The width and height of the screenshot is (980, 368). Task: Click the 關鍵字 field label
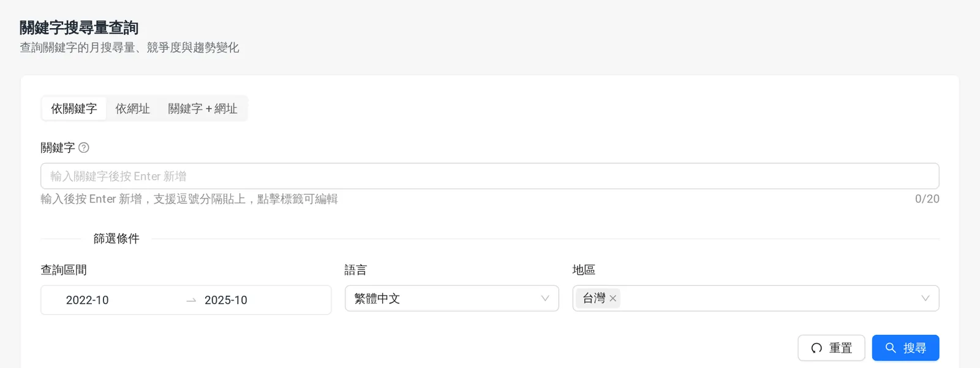click(x=58, y=148)
